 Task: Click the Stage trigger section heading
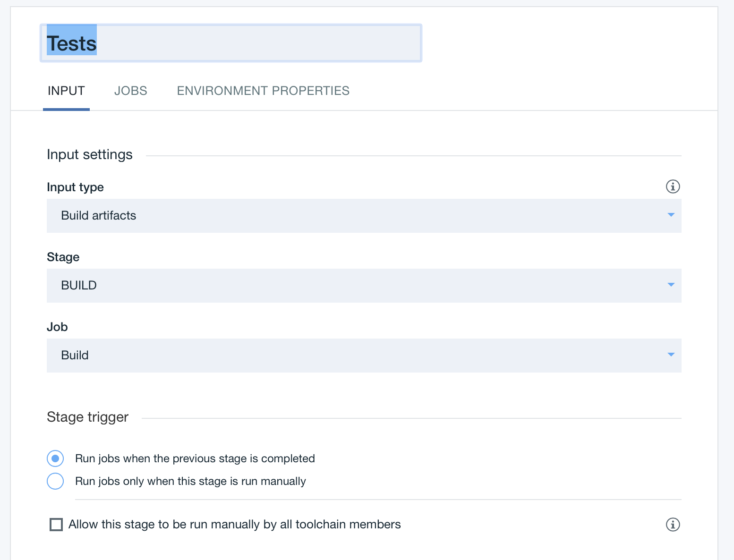point(87,417)
